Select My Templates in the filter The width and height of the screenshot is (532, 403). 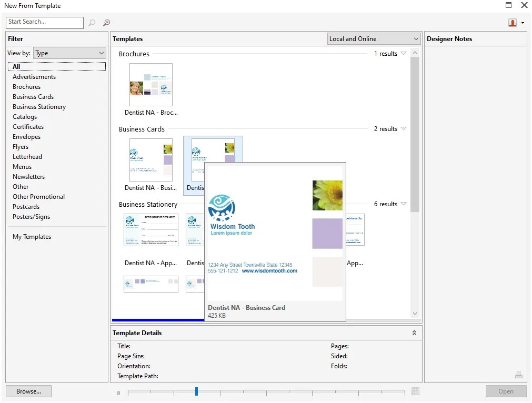pos(32,237)
